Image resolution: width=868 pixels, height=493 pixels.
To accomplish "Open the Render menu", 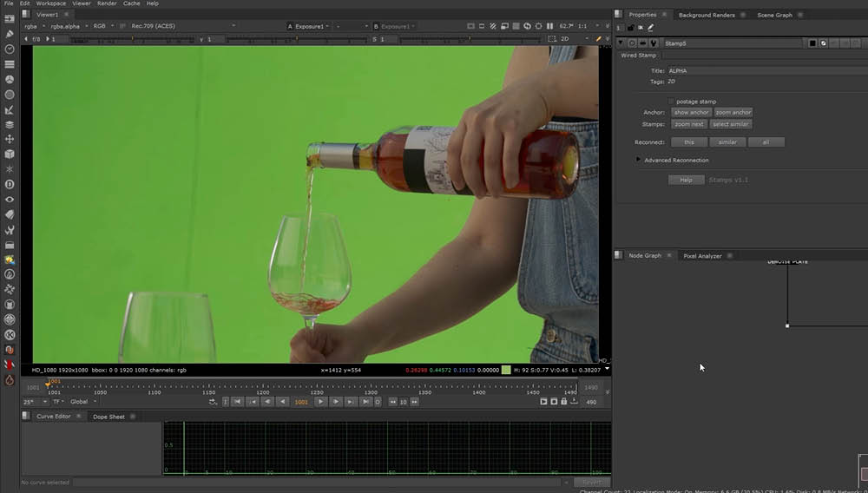I will point(107,3).
